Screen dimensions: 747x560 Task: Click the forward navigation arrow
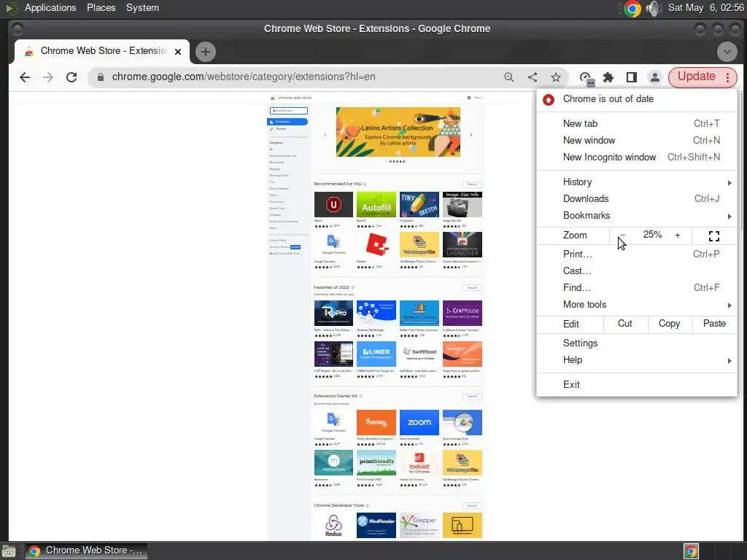click(x=48, y=77)
